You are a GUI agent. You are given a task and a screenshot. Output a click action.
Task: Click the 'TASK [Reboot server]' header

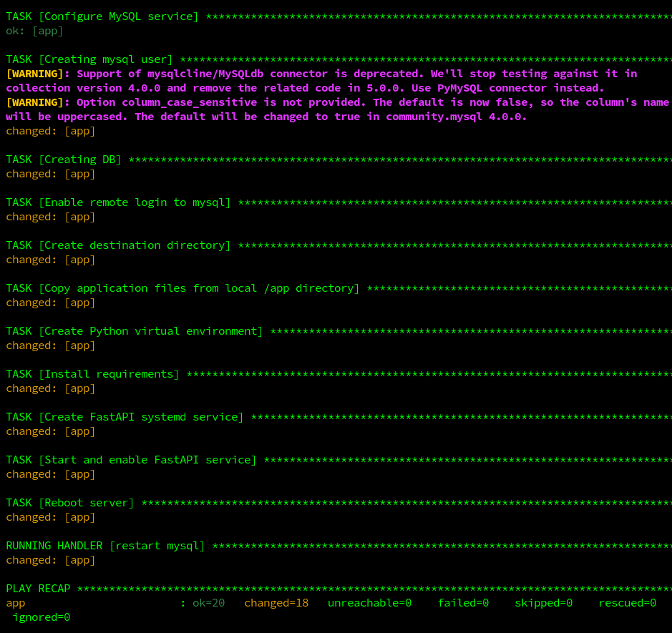[x=70, y=503]
